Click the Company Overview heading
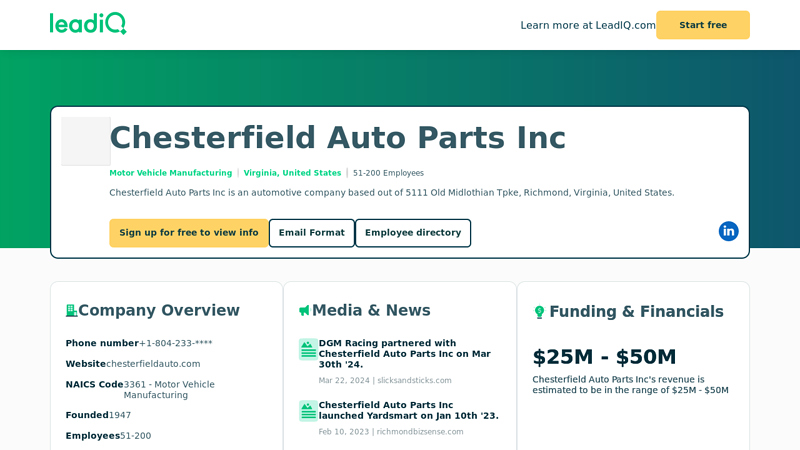Screen dimensions: 800x450 159,310
